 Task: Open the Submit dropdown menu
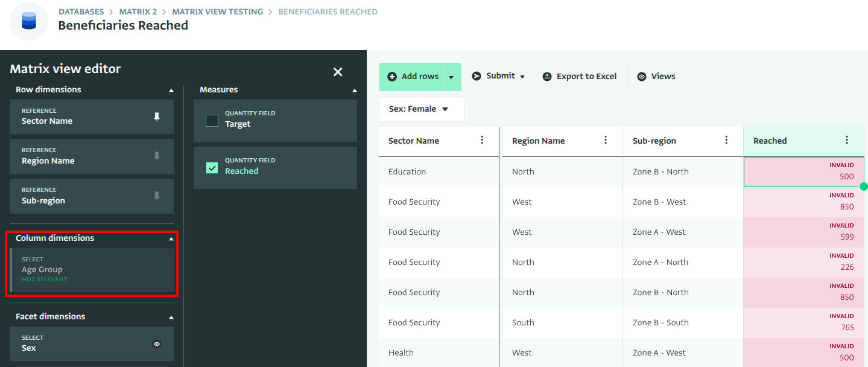coord(498,76)
